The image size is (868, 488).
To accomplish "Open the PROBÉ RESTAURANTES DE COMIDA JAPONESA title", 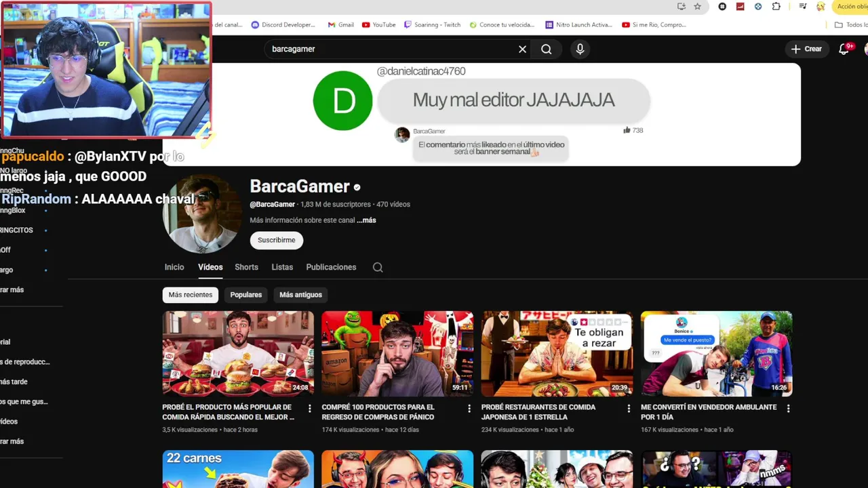I will click(538, 412).
